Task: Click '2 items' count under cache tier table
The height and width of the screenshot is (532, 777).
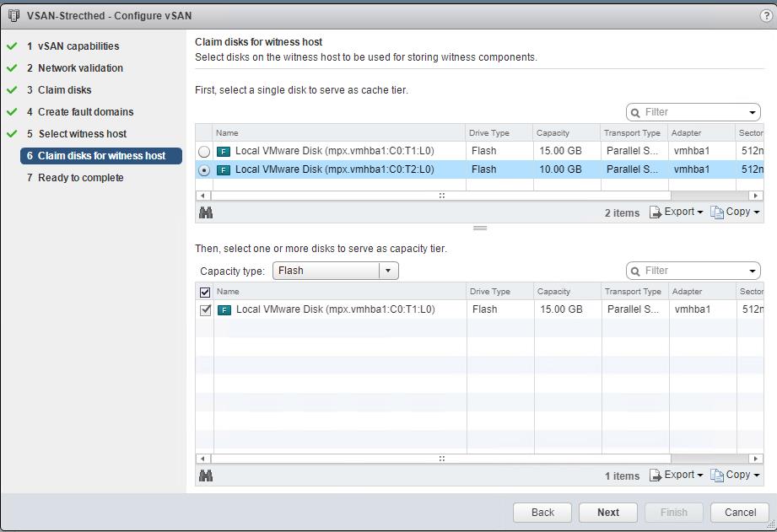Action: click(622, 213)
